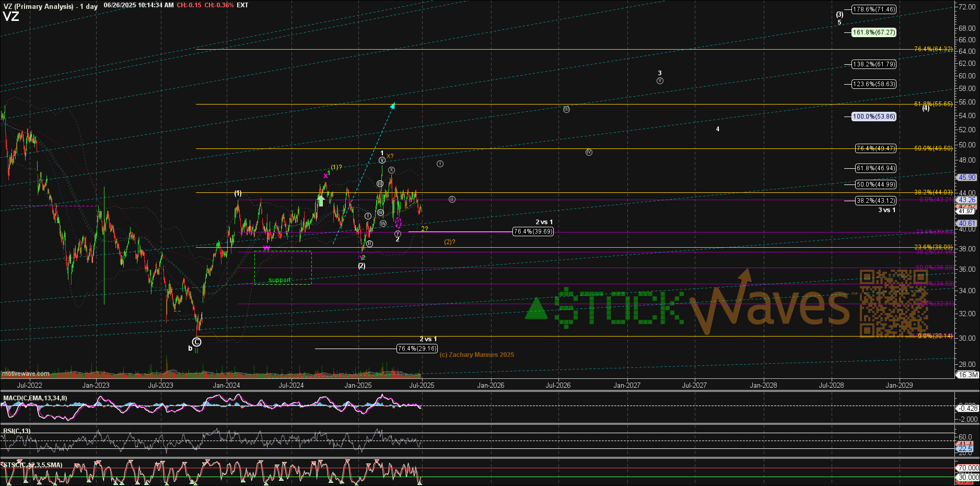Click the MACD(C,EMA,13,34,8) study label
This screenshot has height=486, width=980.
tap(35, 398)
